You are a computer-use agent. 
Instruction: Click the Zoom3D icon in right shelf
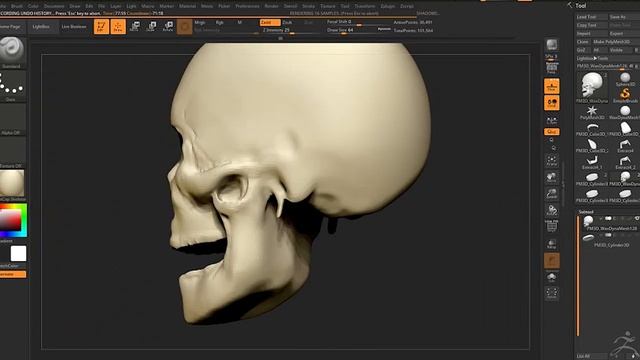[x=551, y=194]
